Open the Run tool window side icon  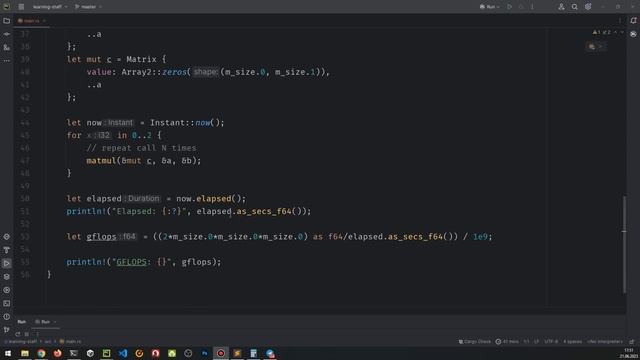click(7, 263)
